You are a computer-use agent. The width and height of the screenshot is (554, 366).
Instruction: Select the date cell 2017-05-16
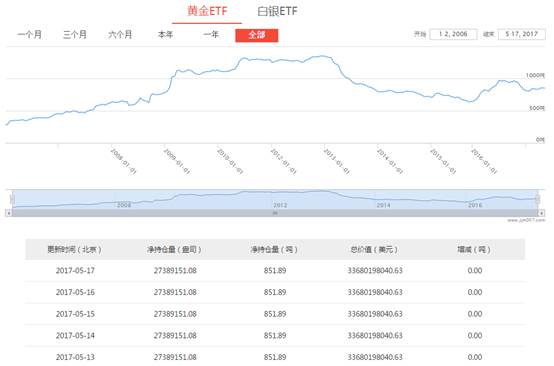75,292
